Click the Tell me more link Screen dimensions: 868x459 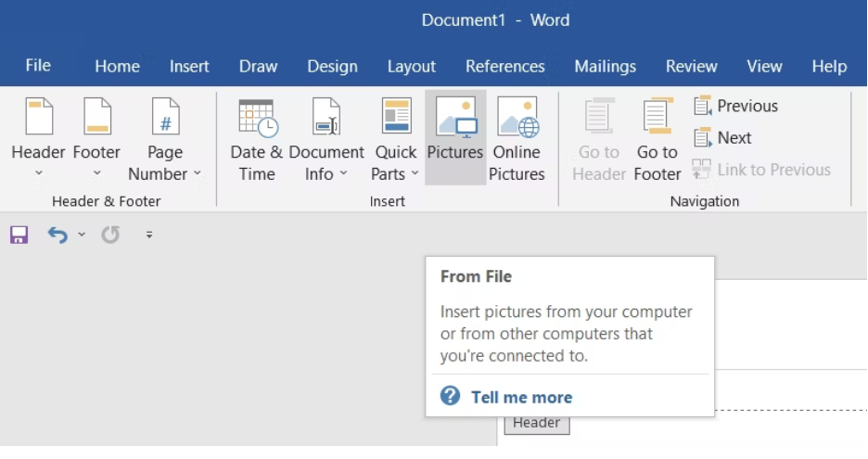521,397
